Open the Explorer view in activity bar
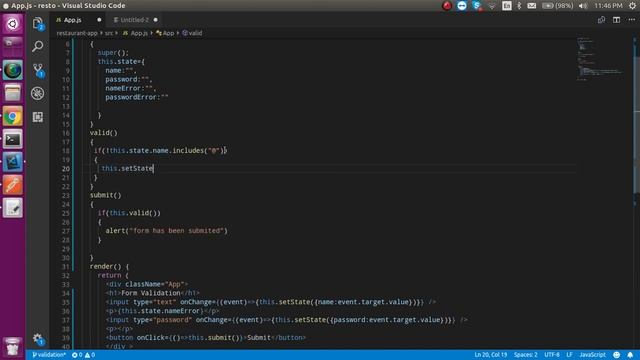Screen dimensions: 640x360 click(x=38, y=23)
